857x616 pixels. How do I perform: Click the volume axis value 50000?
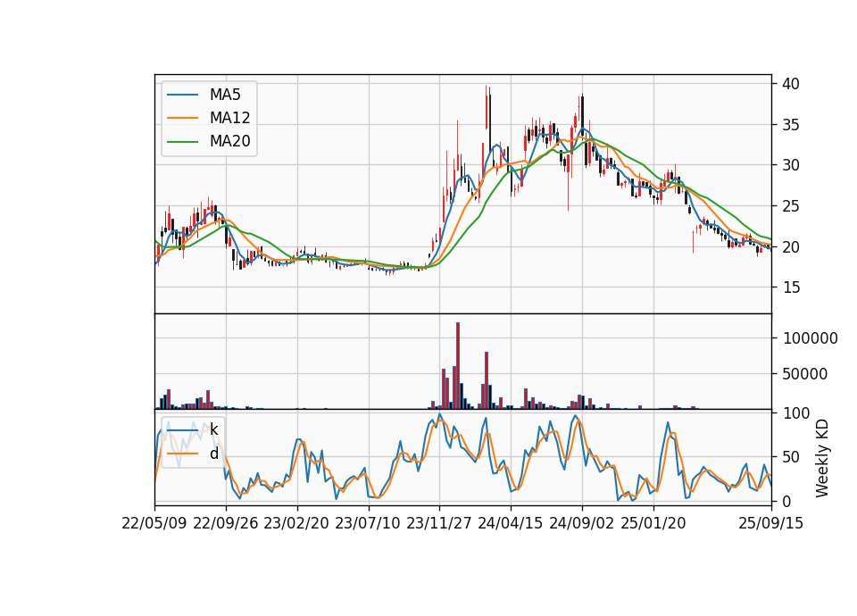(x=805, y=374)
